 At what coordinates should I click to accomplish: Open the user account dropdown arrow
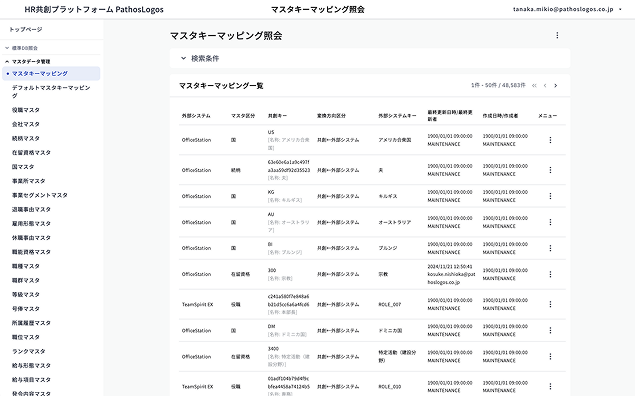[x=620, y=9]
